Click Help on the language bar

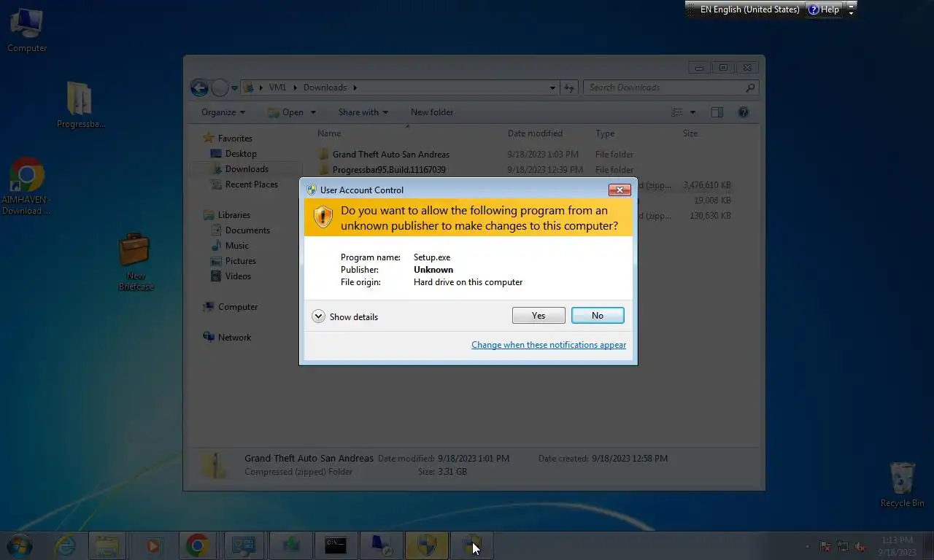pyautogui.click(x=823, y=9)
